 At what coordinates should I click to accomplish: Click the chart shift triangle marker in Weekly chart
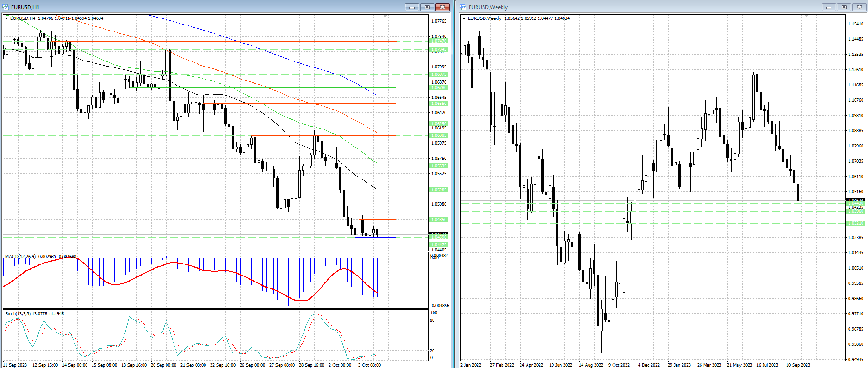pyautogui.click(x=806, y=16)
